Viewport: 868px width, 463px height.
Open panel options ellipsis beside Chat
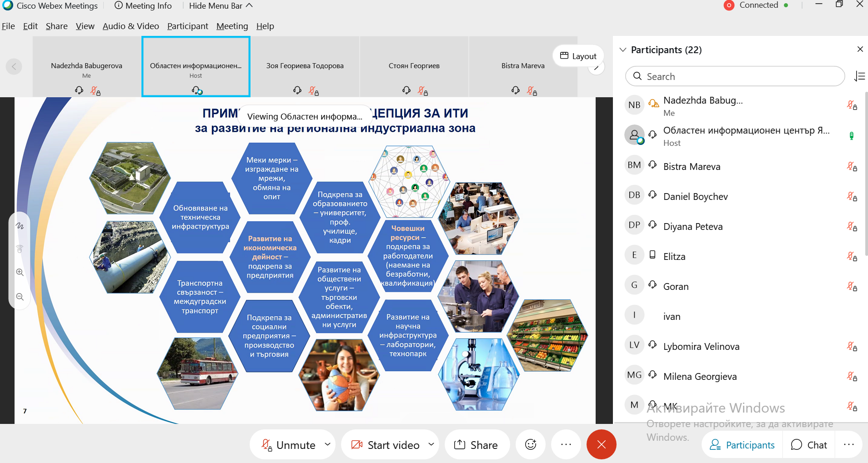(848, 444)
